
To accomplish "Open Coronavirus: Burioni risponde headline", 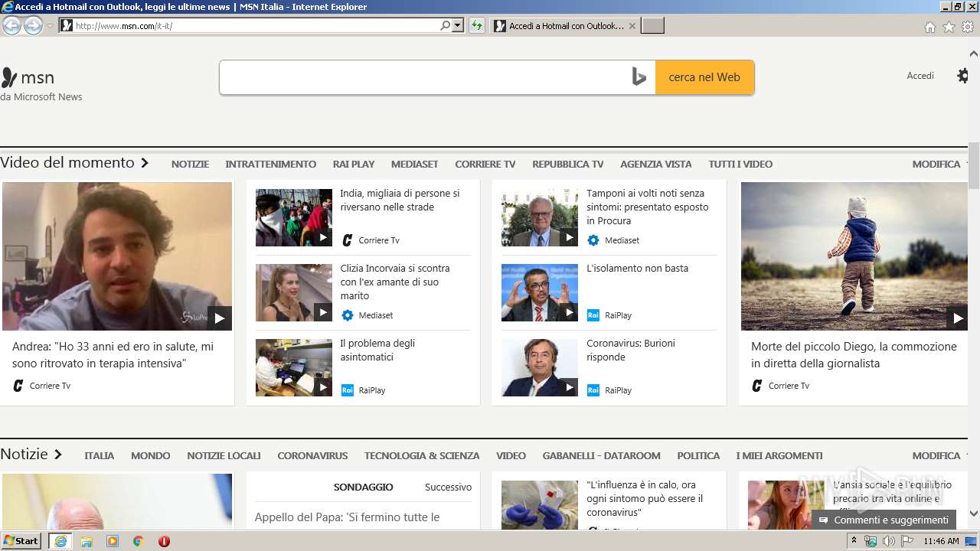I will coord(631,350).
